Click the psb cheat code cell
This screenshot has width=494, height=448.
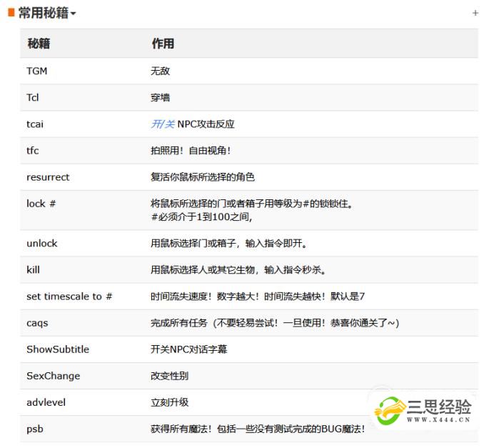tap(35, 429)
